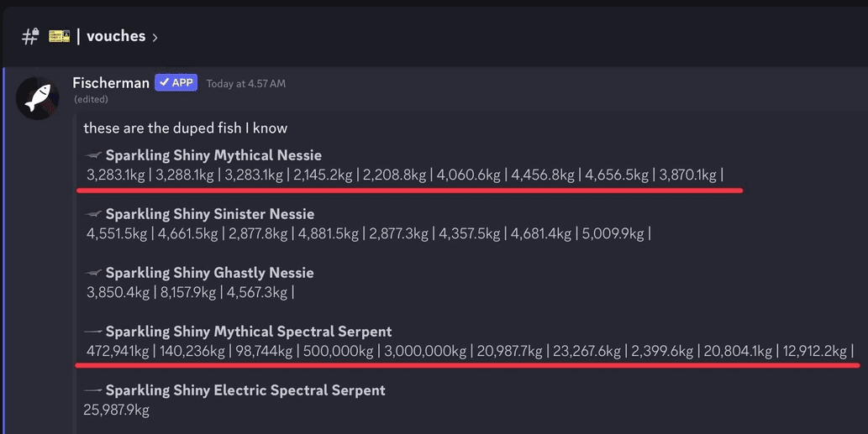Open the vouches channel name

coord(116,36)
